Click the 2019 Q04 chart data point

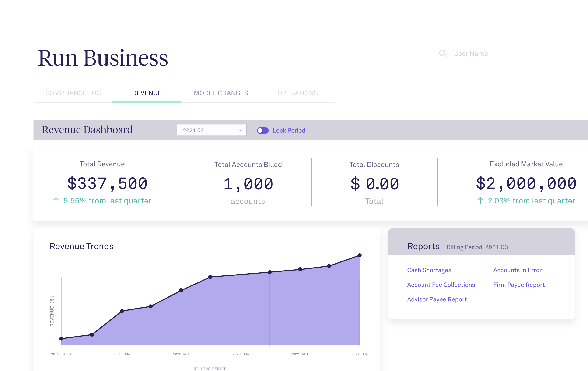pyautogui.click(x=122, y=311)
